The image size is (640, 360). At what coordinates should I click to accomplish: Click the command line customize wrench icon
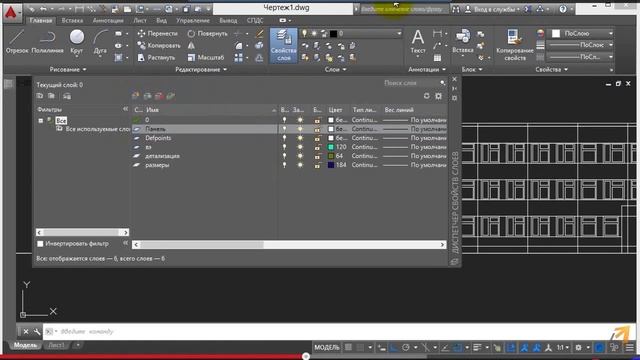click(x=37, y=331)
